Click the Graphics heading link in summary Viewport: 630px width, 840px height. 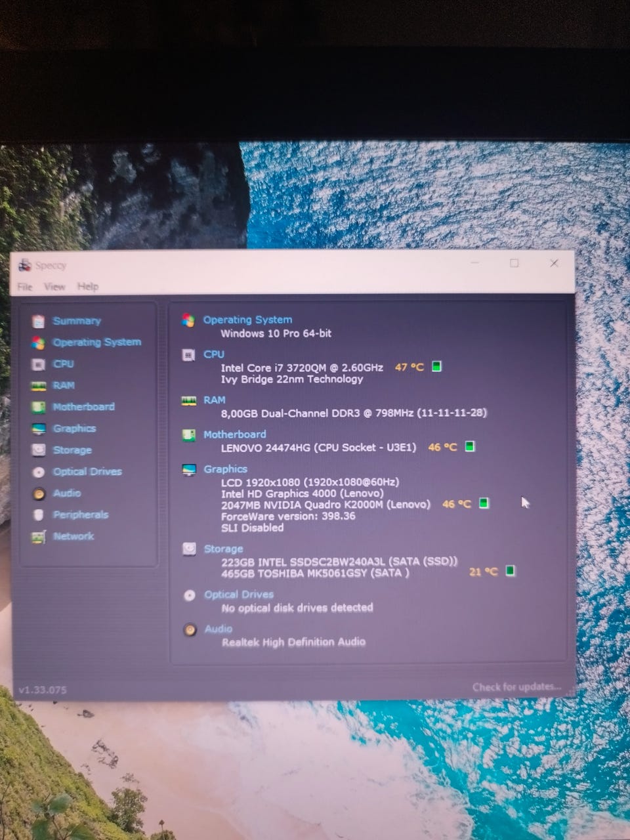(x=226, y=469)
